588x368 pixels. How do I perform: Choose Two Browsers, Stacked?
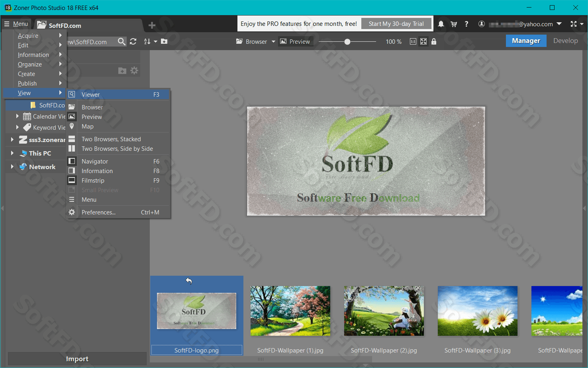118,139
